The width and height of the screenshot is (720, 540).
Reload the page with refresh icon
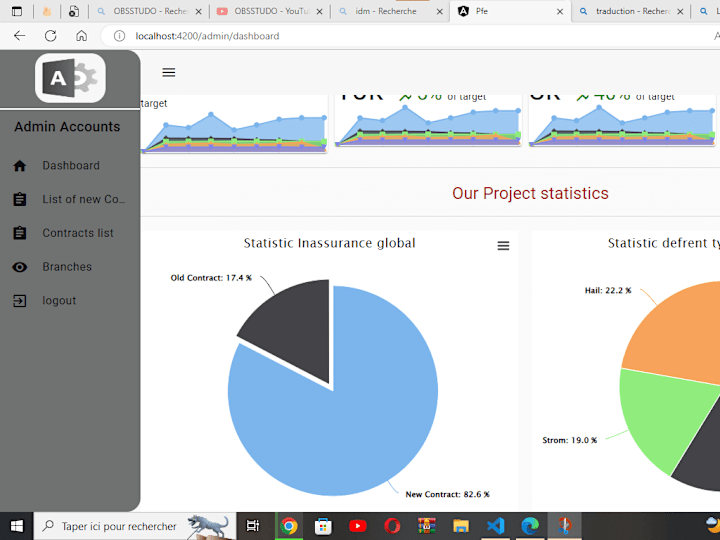pyautogui.click(x=51, y=36)
